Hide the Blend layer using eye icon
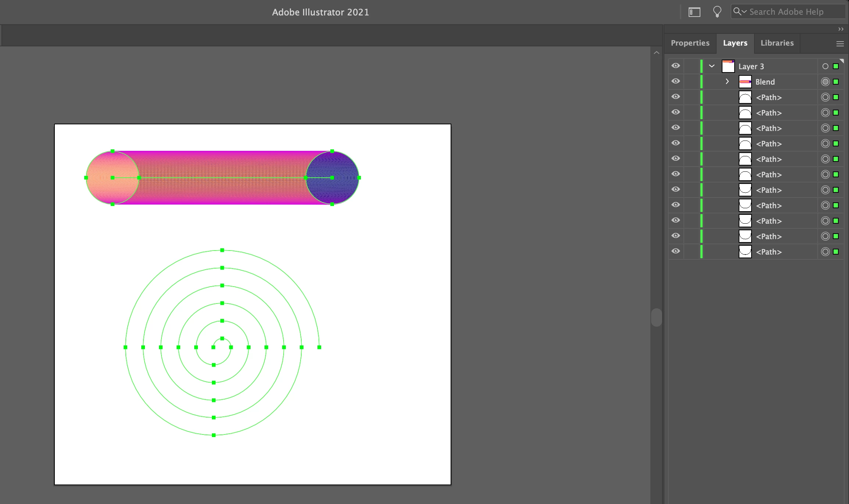Image resolution: width=849 pixels, height=504 pixels. (676, 81)
